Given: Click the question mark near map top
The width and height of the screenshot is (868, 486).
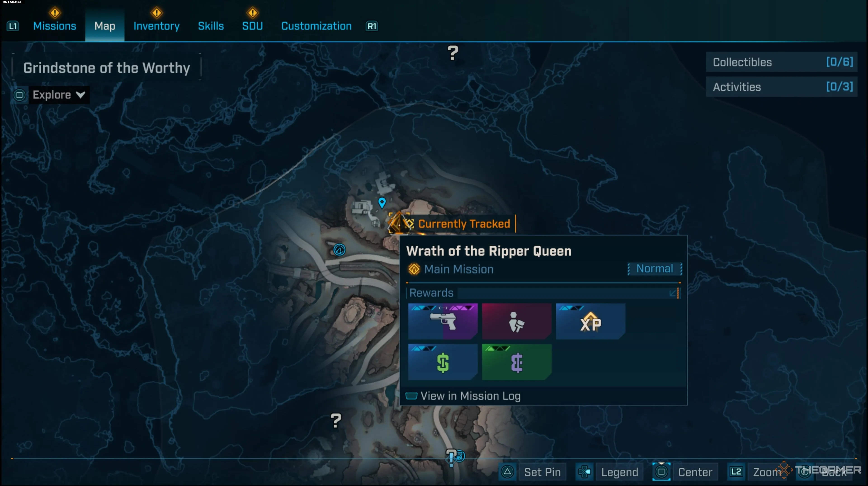Looking at the screenshot, I should click(x=453, y=53).
